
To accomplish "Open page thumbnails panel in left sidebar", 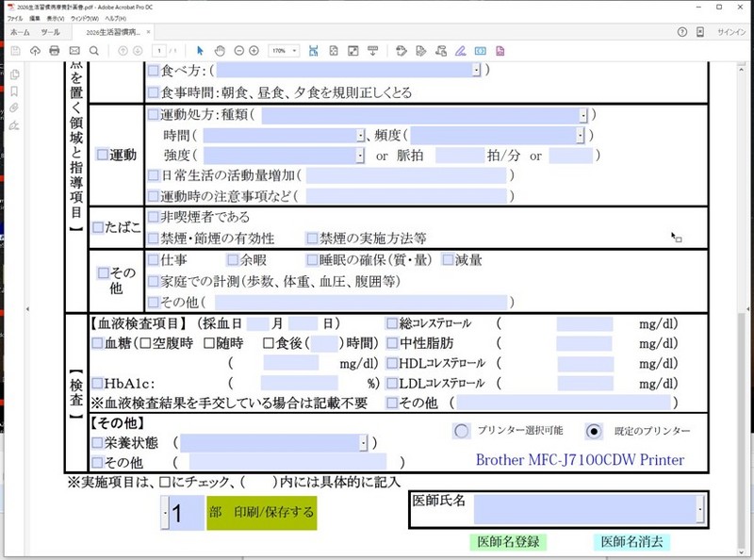I will [14, 74].
